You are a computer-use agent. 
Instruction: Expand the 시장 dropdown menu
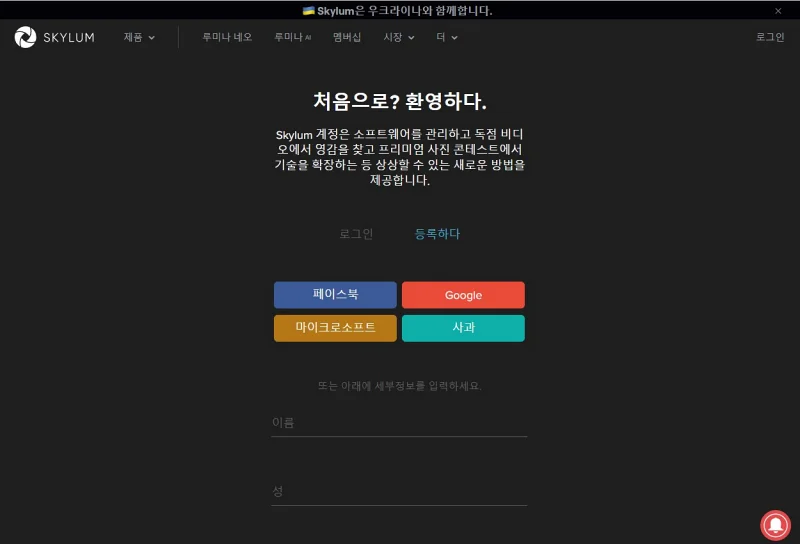(x=398, y=37)
